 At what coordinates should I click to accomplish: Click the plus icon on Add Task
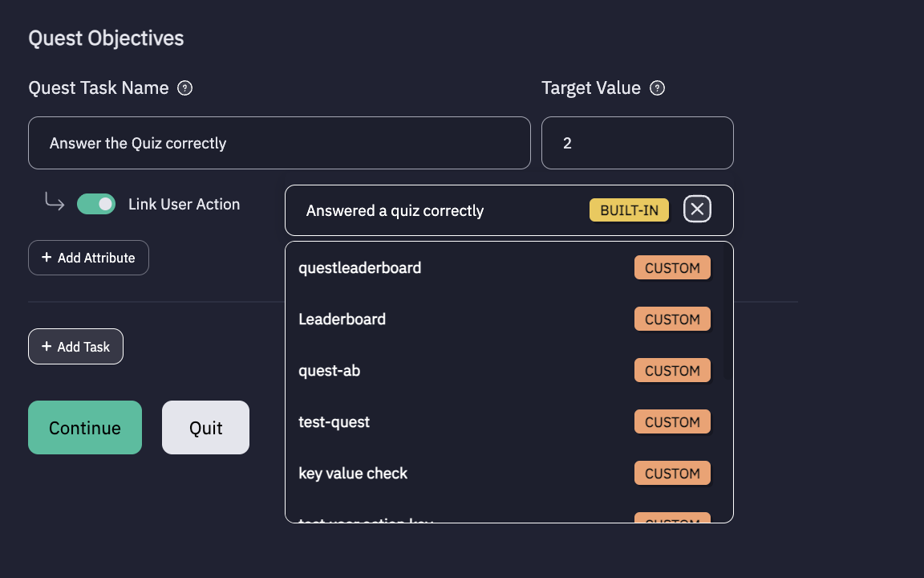coord(47,347)
